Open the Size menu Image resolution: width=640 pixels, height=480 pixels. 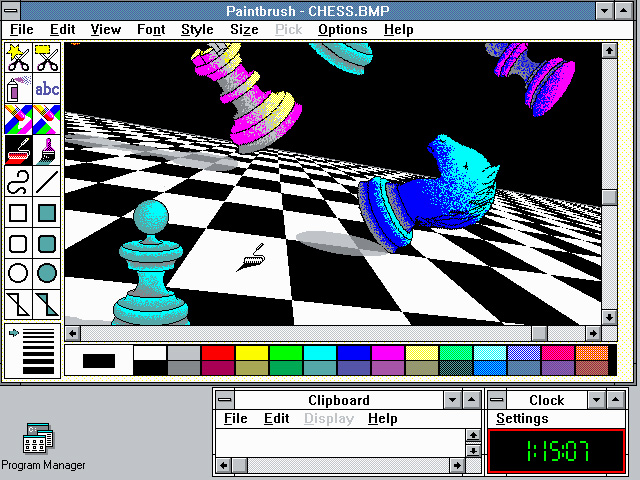(244, 29)
